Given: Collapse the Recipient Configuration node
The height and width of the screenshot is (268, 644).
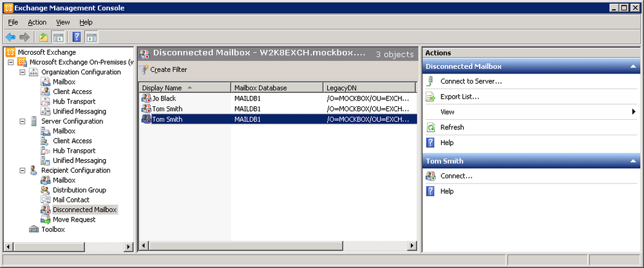Looking at the screenshot, I should tap(23, 170).
